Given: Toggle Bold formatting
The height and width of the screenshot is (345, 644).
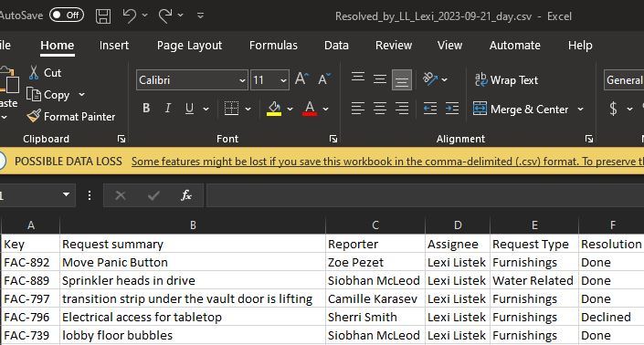Looking at the screenshot, I should point(146,108).
